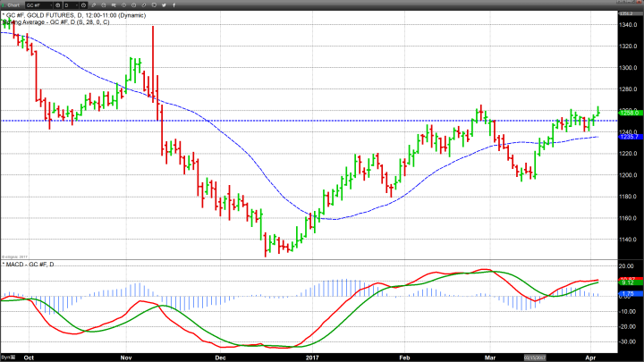
Task: Click the blue 1.75 histogram value tag
Action: point(628,294)
